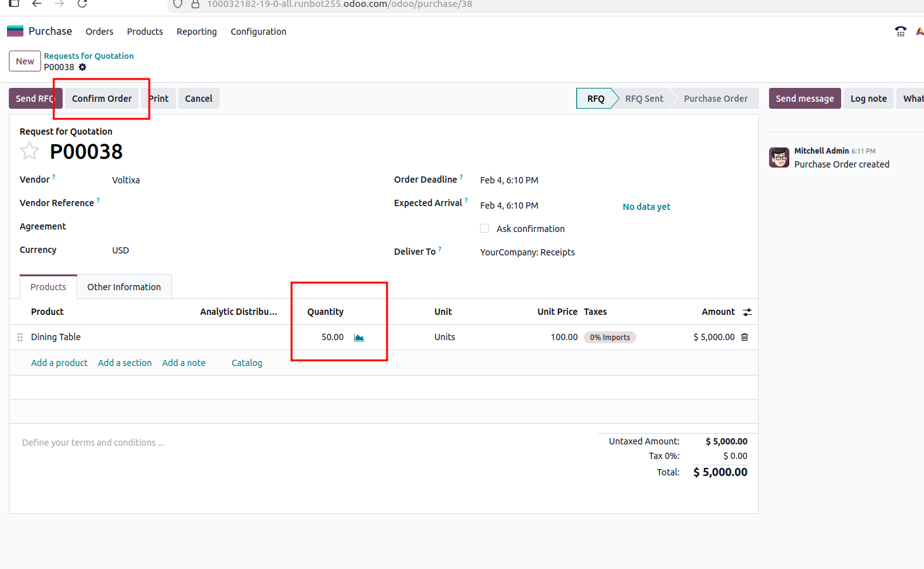
Task: Enable the Ask confirmation checkbox
Action: click(484, 228)
